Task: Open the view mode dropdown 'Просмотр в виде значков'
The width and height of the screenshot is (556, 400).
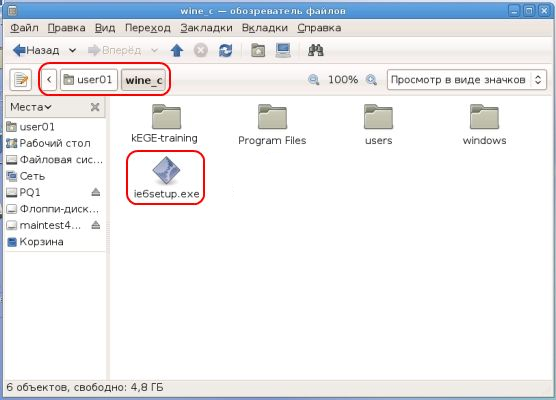Action: click(x=467, y=80)
